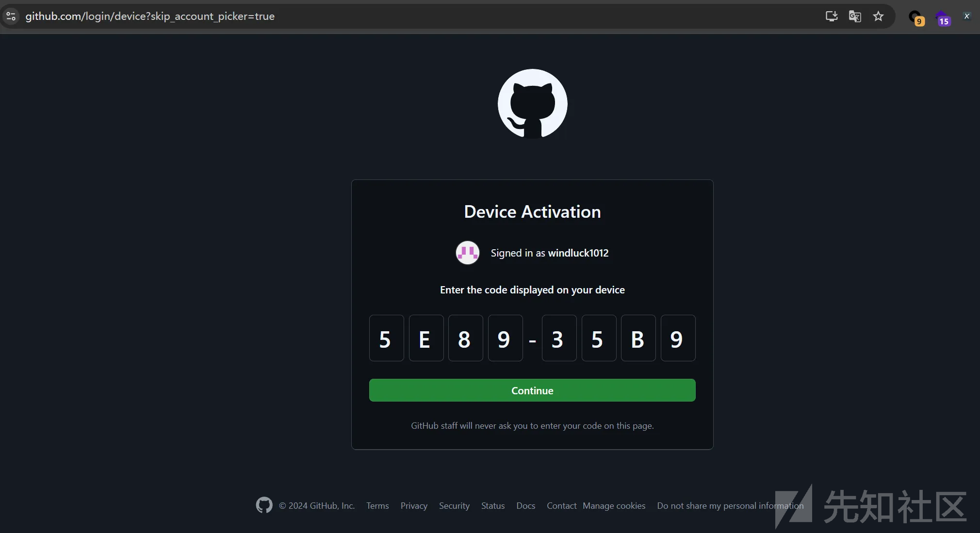Click the first code box containing 5
The image size is (980, 533).
(x=386, y=338)
